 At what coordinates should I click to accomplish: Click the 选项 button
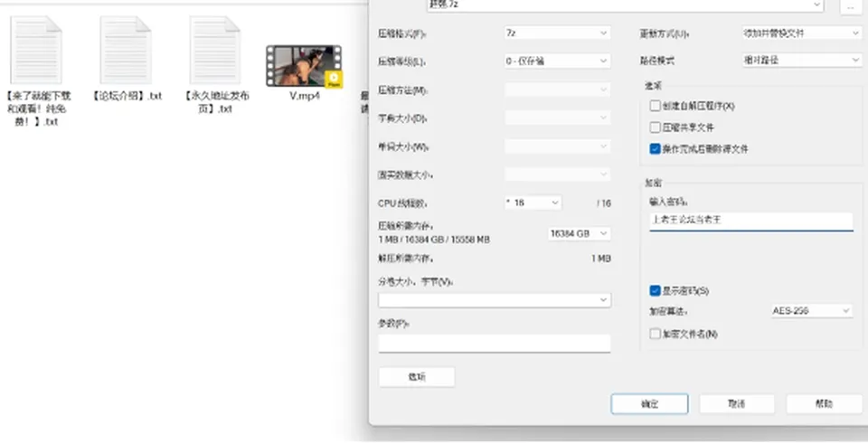click(417, 376)
